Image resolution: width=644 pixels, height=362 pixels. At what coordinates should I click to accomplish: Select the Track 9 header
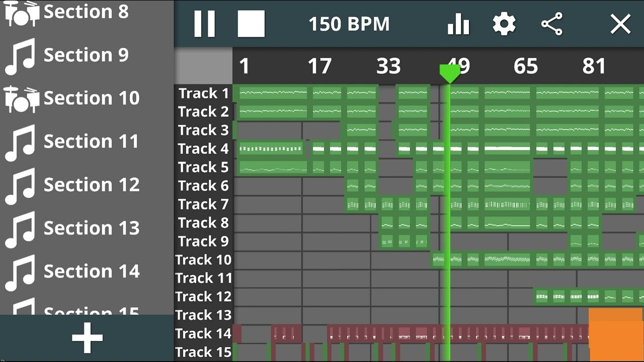[x=203, y=241]
